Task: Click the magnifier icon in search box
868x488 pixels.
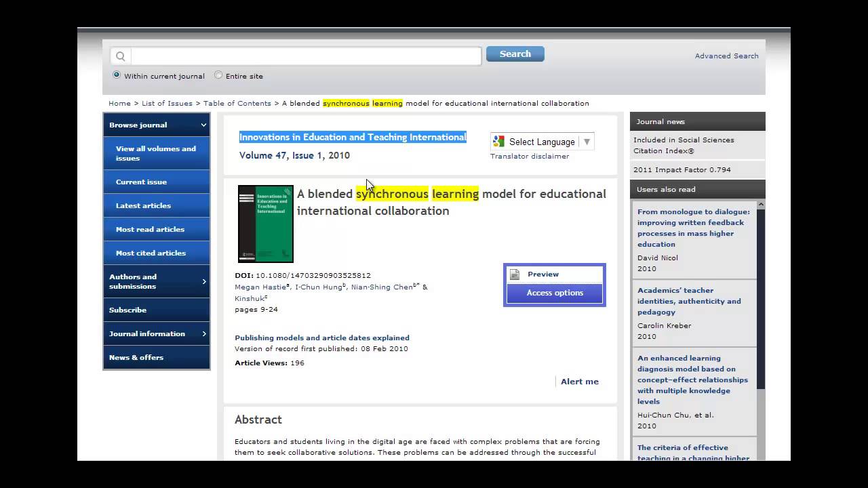Action: click(x=121, y=56)
